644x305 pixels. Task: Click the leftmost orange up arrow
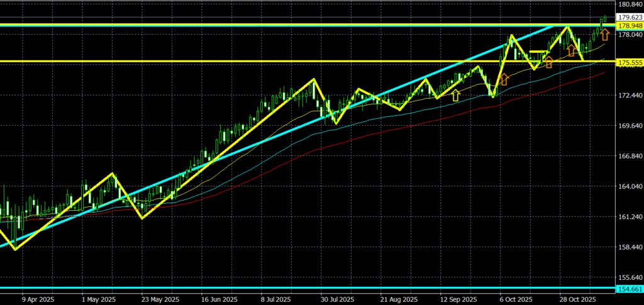tap(504, 79)
